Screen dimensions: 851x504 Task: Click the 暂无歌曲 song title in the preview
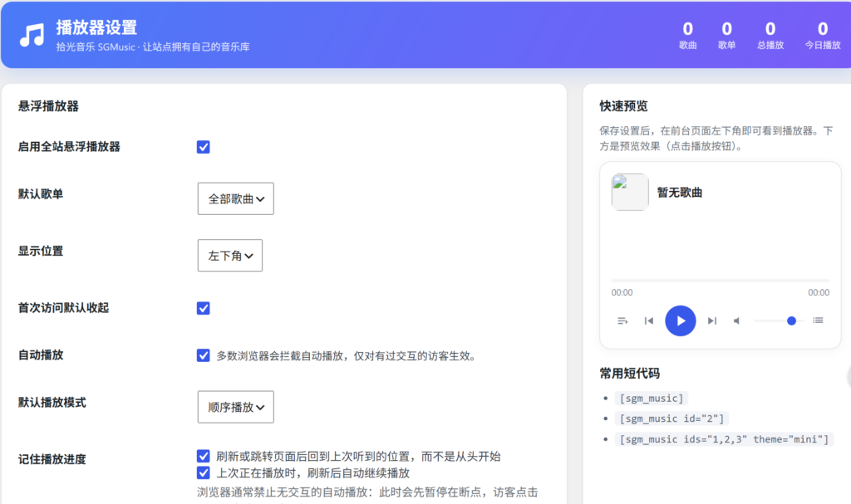click(680, 193)
